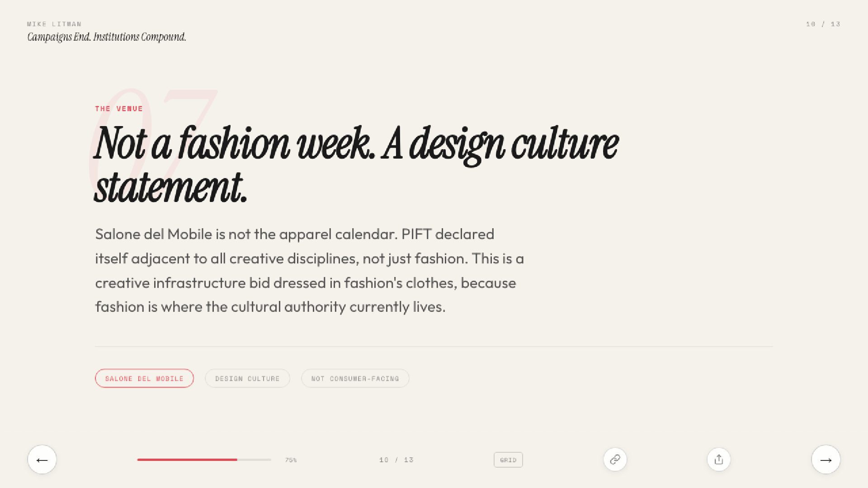Copy the slide link icon

615,460
